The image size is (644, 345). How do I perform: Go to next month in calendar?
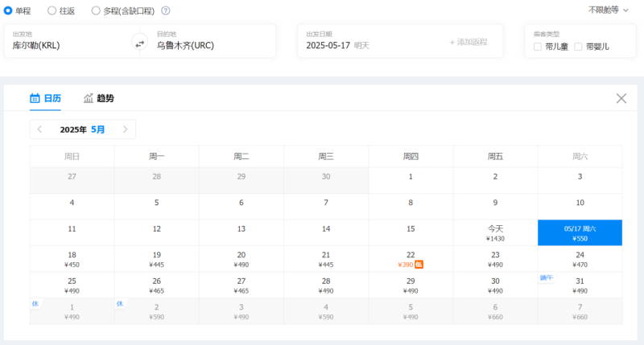[x=126, y=129]
